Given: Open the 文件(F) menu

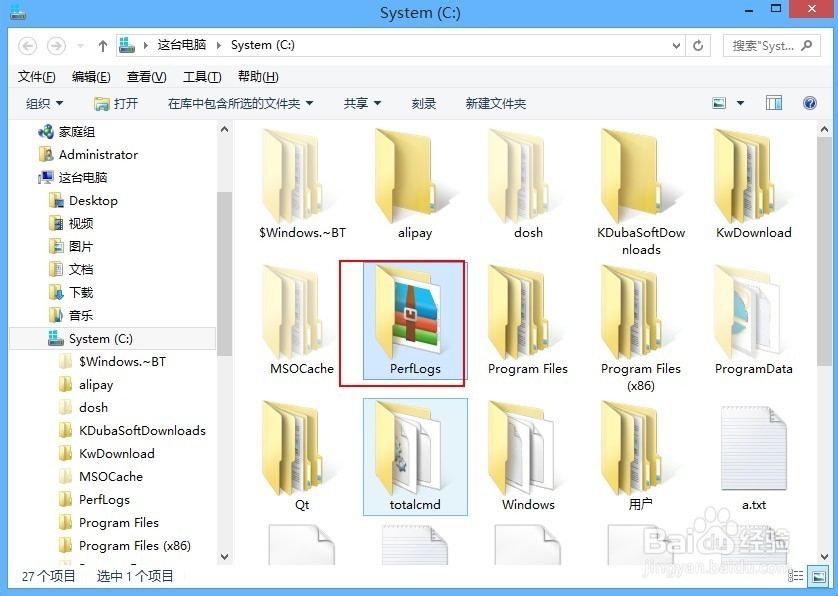Looking at the screenshot, I should (36, 76).
